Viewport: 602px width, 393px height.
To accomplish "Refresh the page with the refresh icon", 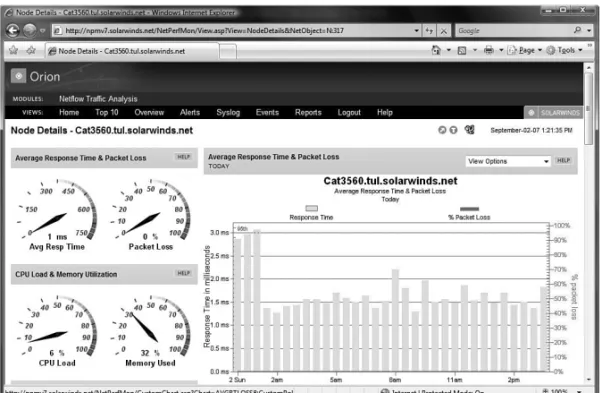I will (x=429, y=31).
